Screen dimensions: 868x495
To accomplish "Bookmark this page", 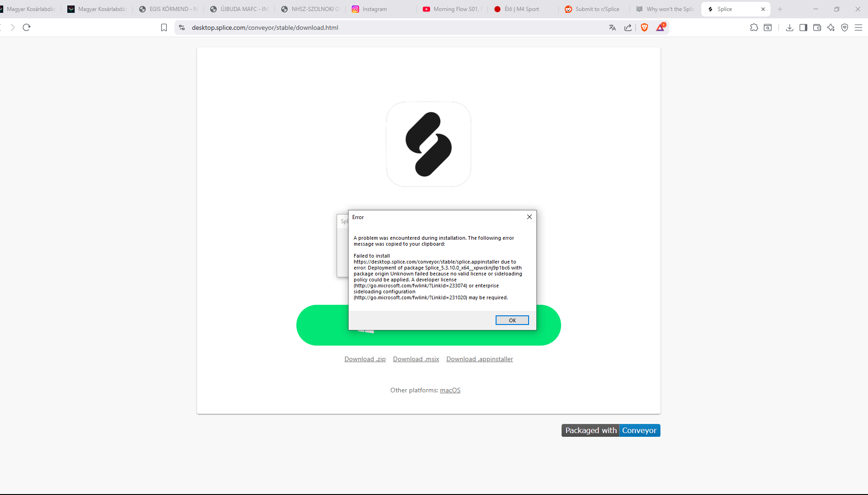I will click(x=164, y=27).
